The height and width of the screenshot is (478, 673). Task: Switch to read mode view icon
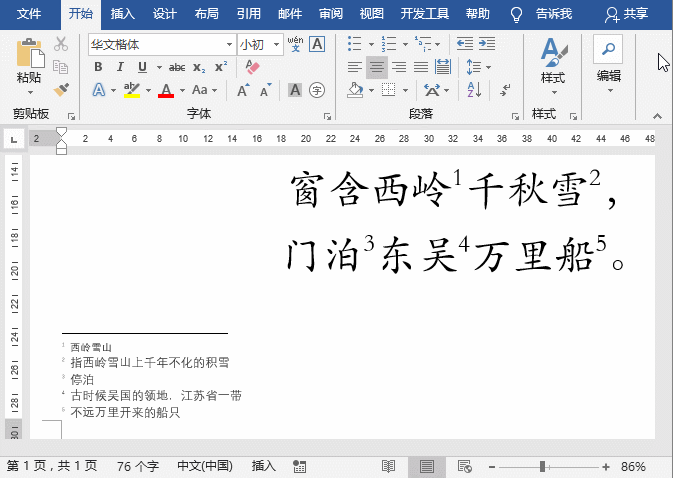coord(388,466)
